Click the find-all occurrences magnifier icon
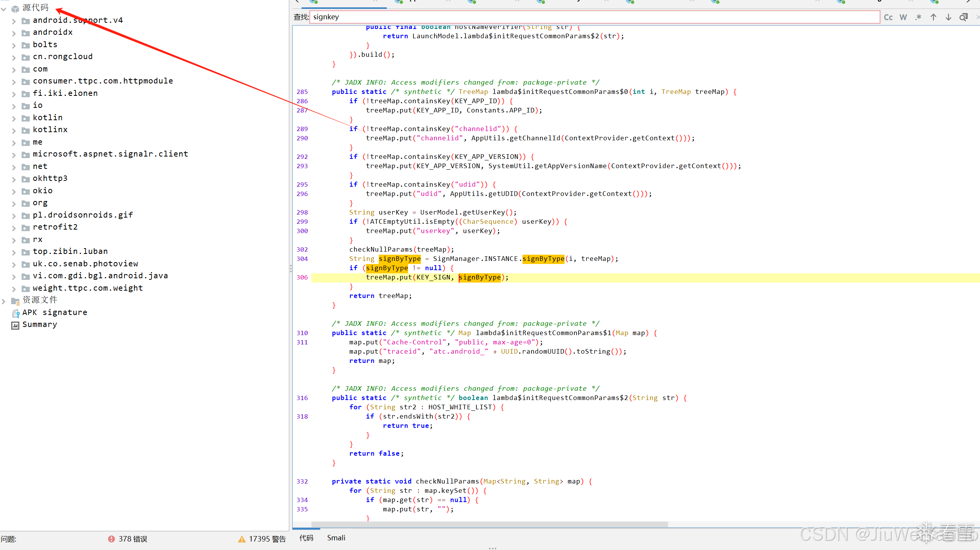Image resolution: width=980 pixels, height=550 pixels. click(x=963, y=17)
